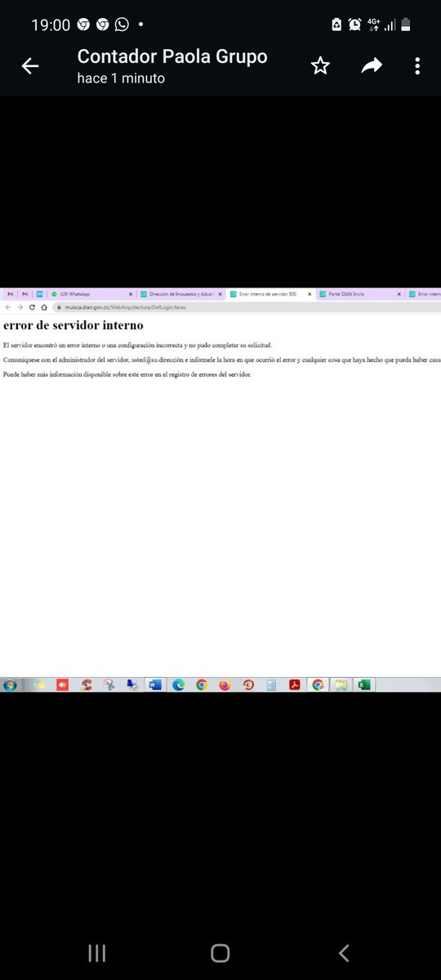This screenshot has width=441, height=980.
Task: Close the (19) WhatsApp tab
Action: point(130,294)
